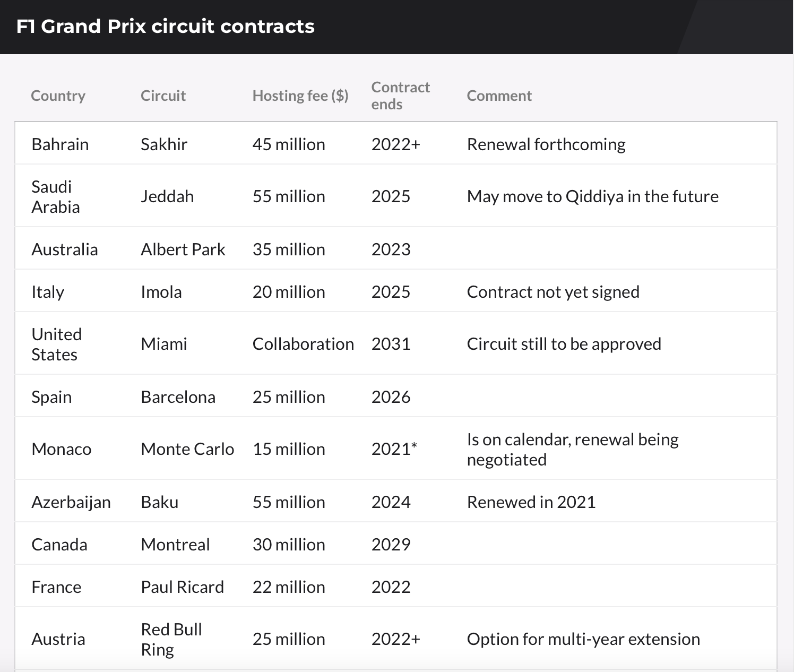Select the Jeddah circuit cell

tap(167, 196)
